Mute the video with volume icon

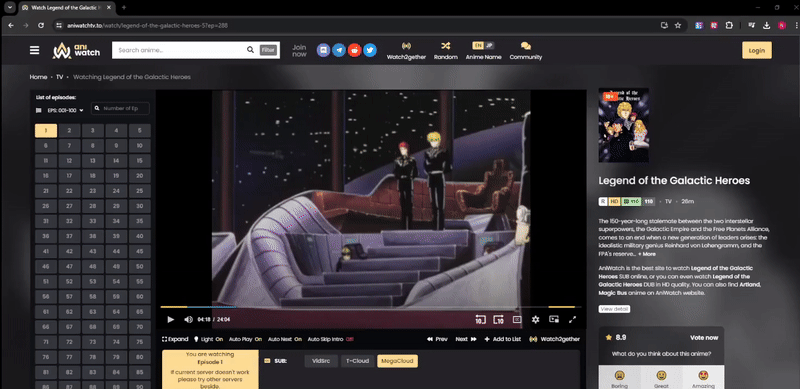pos(188,320)
